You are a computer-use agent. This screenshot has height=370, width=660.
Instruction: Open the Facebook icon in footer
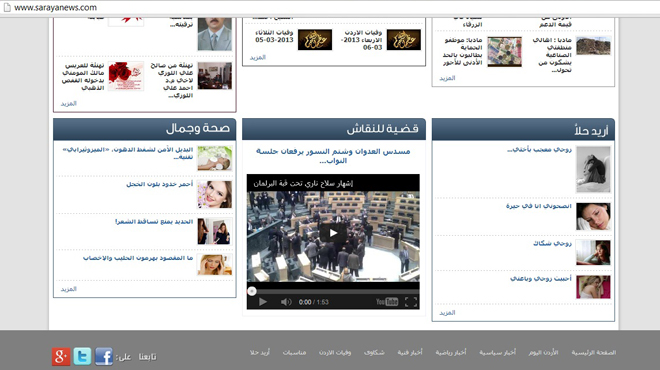tap(104, 357)
